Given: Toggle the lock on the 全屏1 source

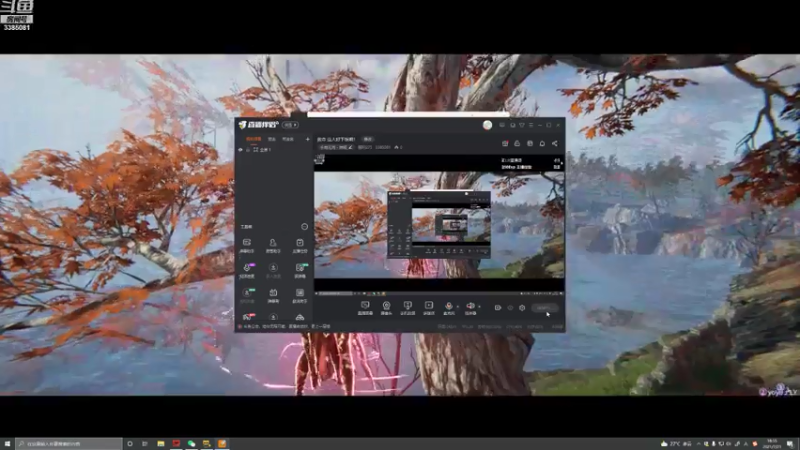Looking at the screenshot, I should tap(248, 150).
